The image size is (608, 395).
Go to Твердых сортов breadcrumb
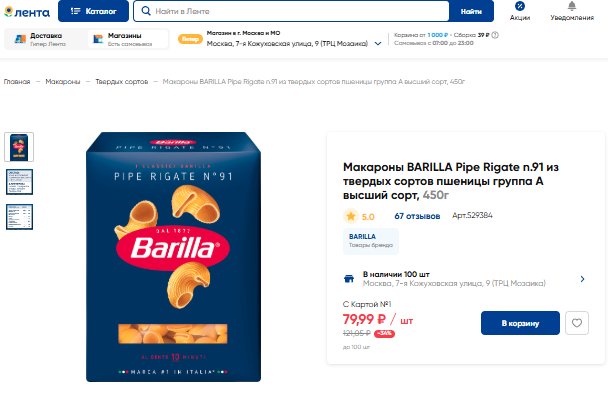click(x=122, y=81)
